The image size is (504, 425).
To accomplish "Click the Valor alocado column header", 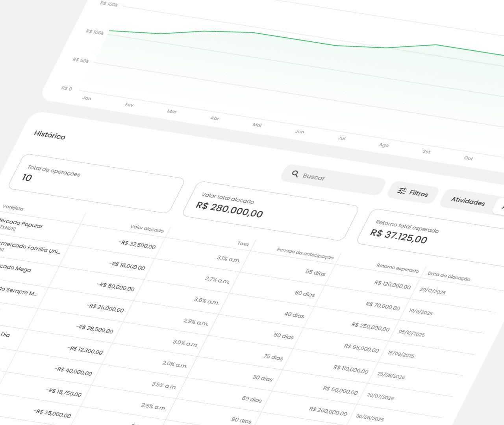I will [147, 229].
